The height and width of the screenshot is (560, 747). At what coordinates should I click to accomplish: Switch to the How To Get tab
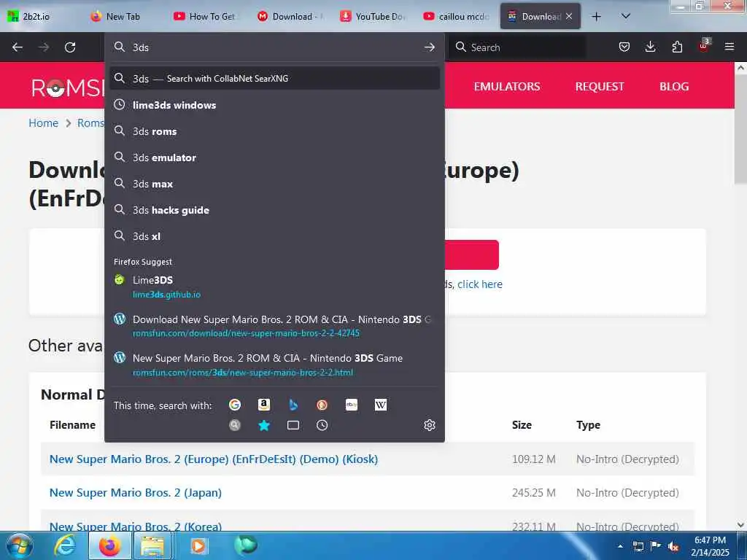206,17
